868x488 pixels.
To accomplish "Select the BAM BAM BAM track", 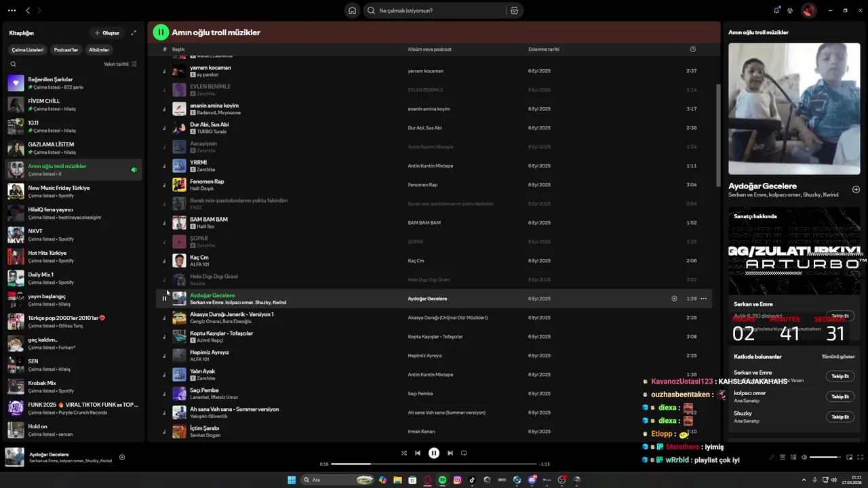I will 434,222.
